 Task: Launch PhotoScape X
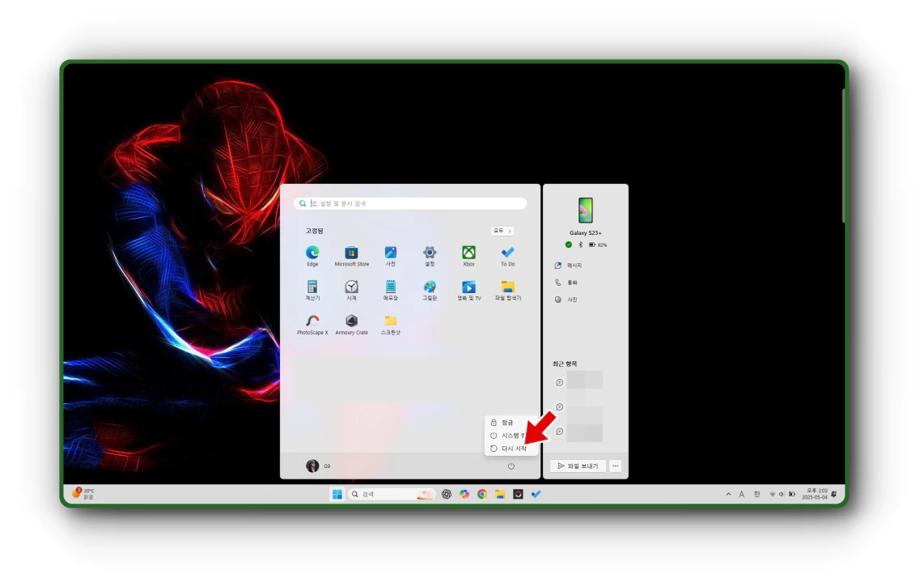click(312, 324)
